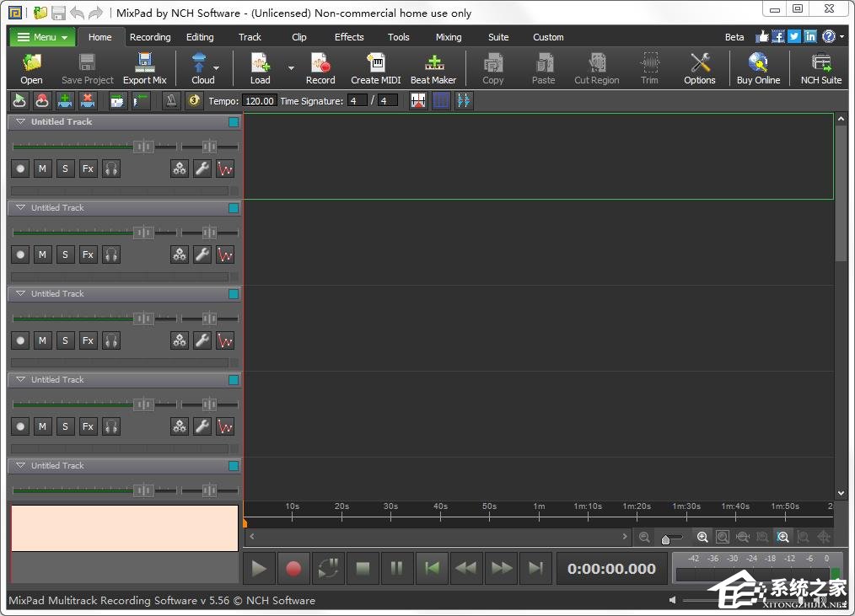This screenshot has width=855, height=616.
Task: Mute the first Untitled Track
Action: pos(43,169)
